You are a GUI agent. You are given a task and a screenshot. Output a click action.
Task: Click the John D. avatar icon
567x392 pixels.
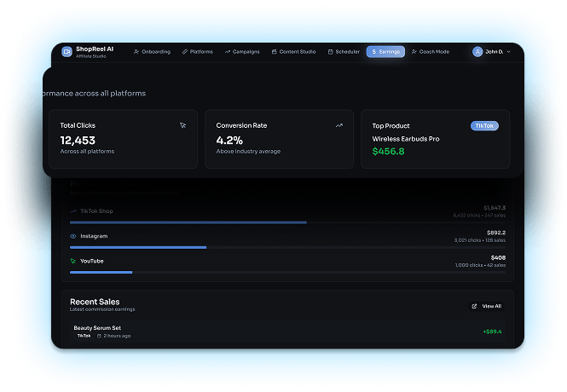pos(477,52)
